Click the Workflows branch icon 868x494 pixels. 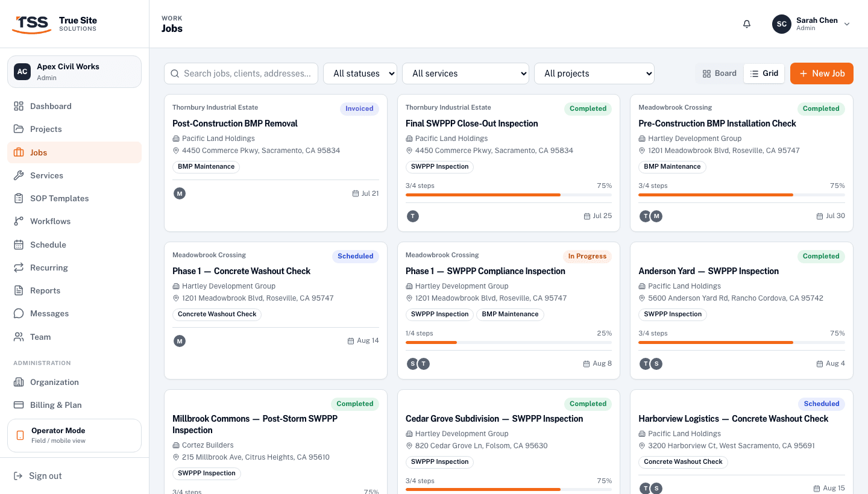point(19,221)
